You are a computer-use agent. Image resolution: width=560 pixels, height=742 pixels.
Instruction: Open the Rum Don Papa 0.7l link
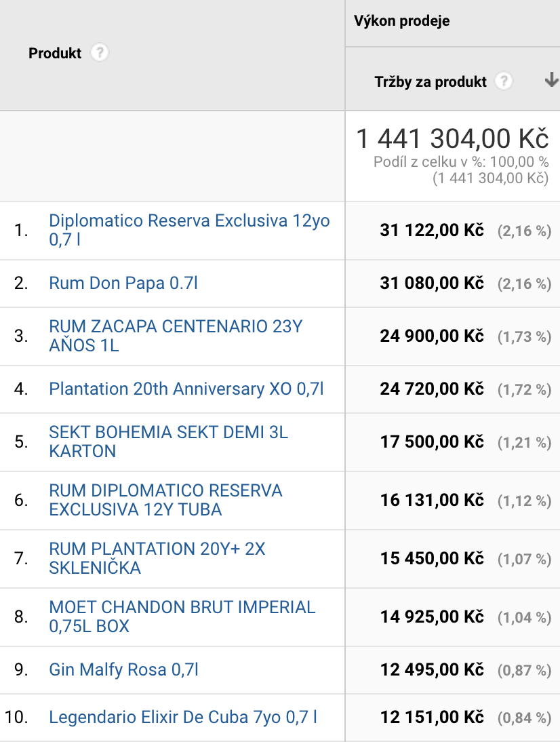[123, 283]
